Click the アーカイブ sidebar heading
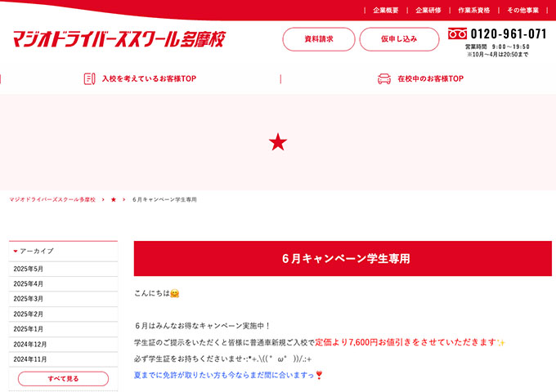Image resolution: width=556 pixels, height=392 pixels. [63, 251]
